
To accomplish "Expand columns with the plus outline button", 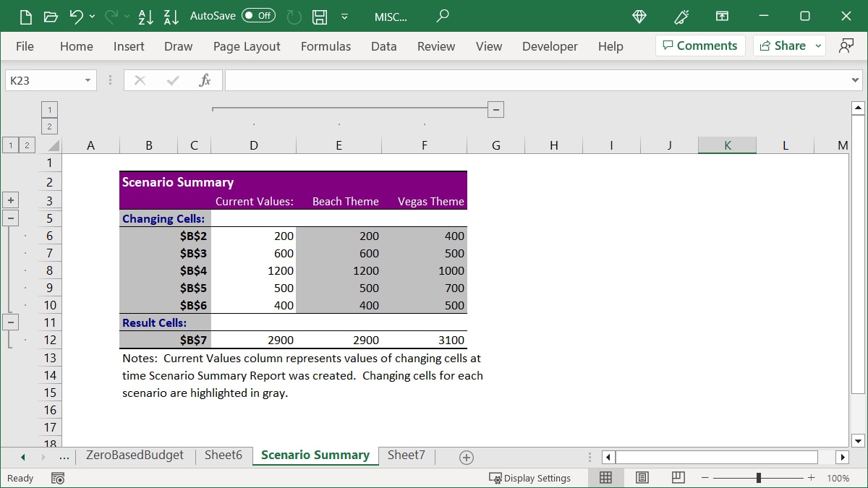I will pos(10,200).
